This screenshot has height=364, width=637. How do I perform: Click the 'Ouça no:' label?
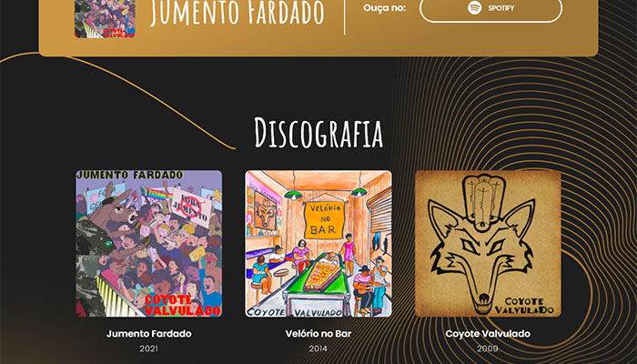384,8
